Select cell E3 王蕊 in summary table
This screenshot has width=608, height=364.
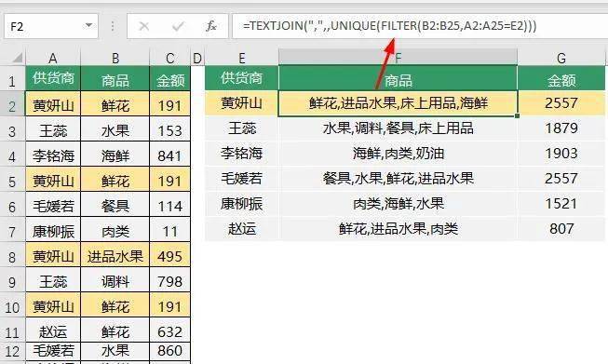(241, 128)
